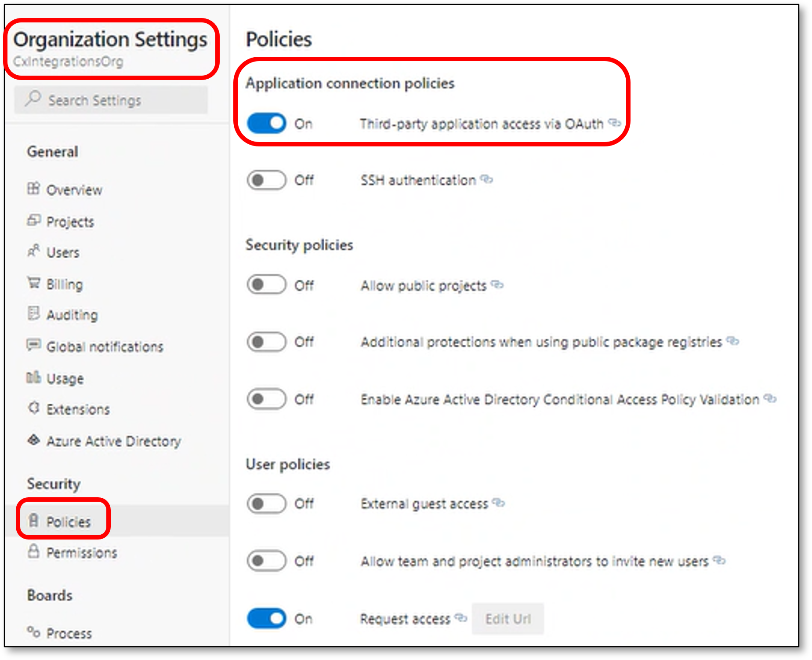Turn on Allow public projects switch
The height and width of the screenshot is (660, 812).
click(266, 284)
